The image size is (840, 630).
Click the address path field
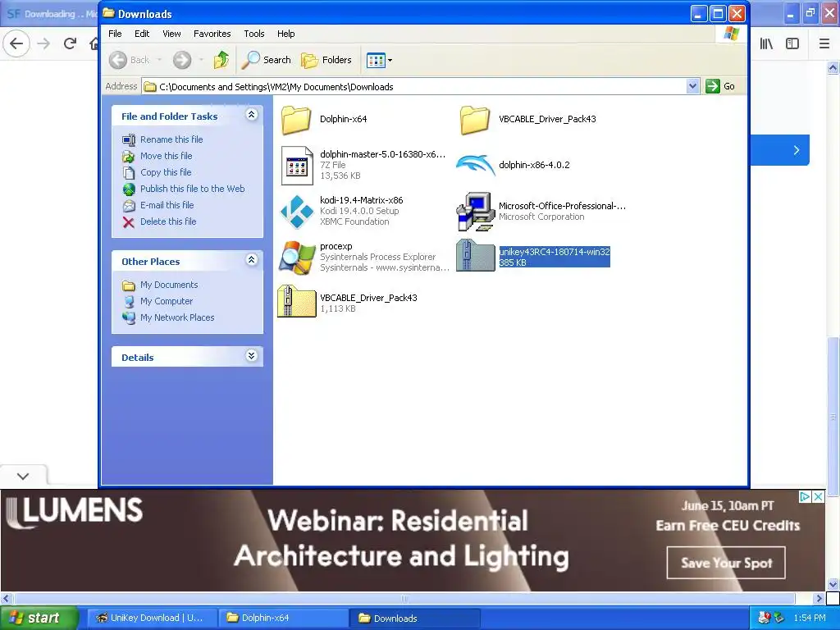pyautogui.click(x=414, y=86)
